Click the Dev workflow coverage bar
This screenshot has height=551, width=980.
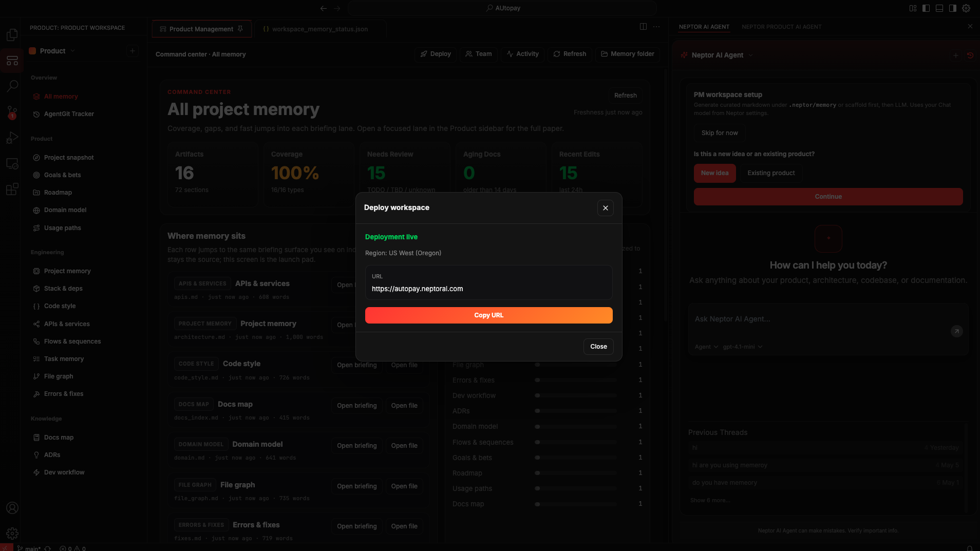pos(576,395)
